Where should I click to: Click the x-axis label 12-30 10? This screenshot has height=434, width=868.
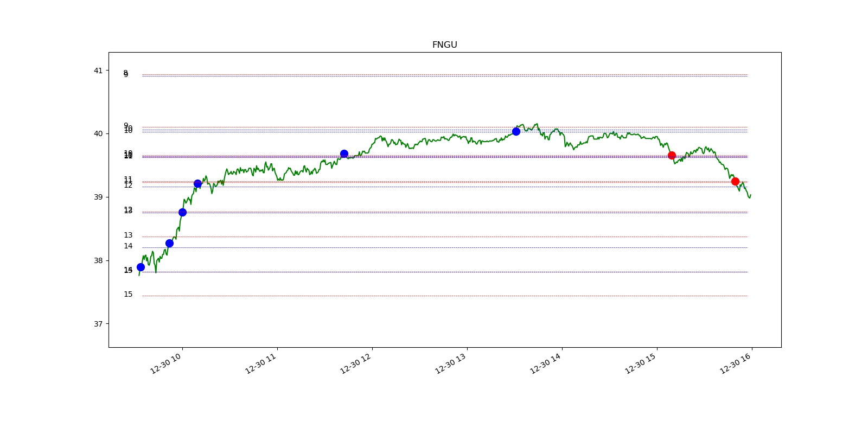click(x=166, y=363)
